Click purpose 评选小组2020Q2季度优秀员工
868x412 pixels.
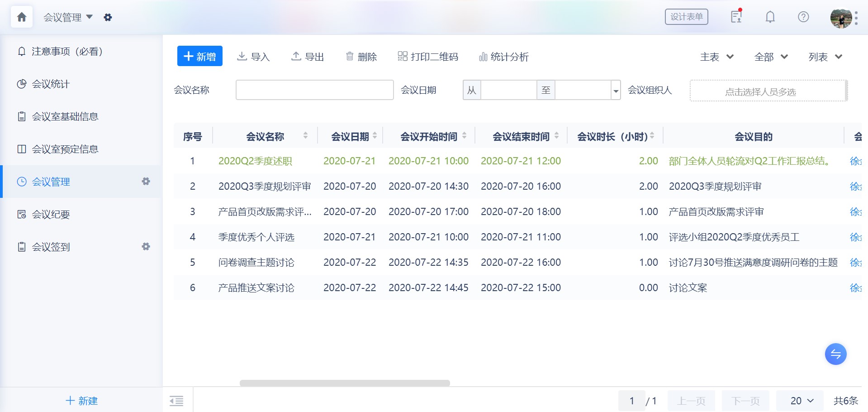point(734,237)
